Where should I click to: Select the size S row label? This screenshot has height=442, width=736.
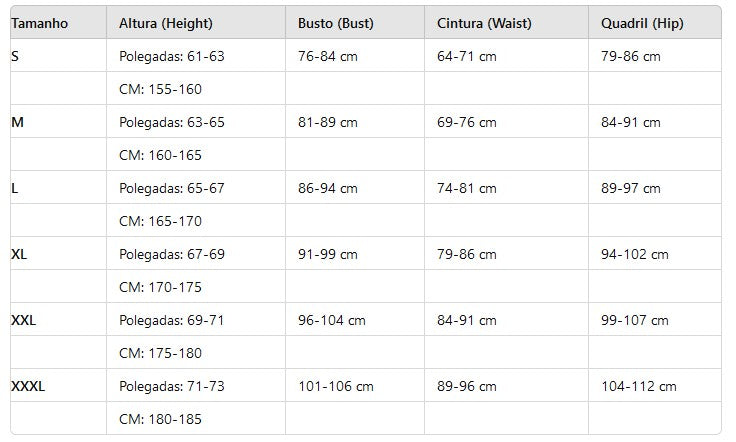pos(15,56)
